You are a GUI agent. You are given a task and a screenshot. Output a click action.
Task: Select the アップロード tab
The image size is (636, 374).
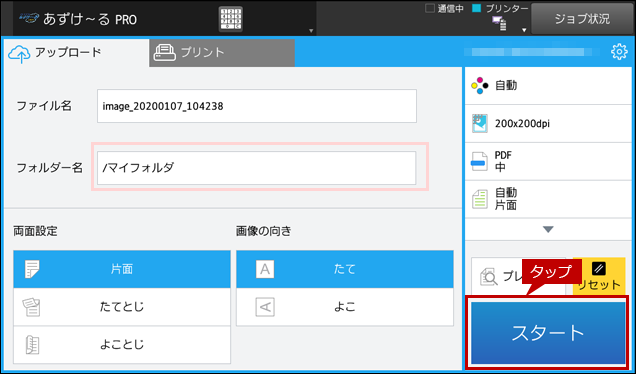[x=75, y=53]
